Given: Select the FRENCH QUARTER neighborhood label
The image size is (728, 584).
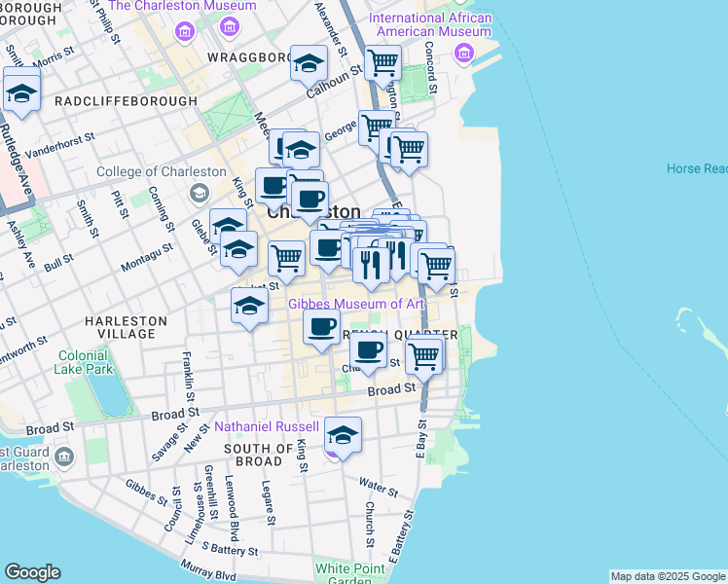Looking at the screenshot, I should 400,335.
